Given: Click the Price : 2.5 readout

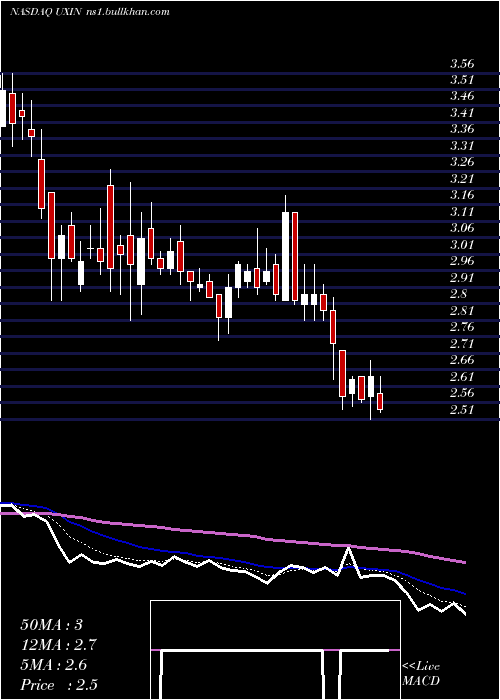Looking at the screenshot, I should pos(59,685).
